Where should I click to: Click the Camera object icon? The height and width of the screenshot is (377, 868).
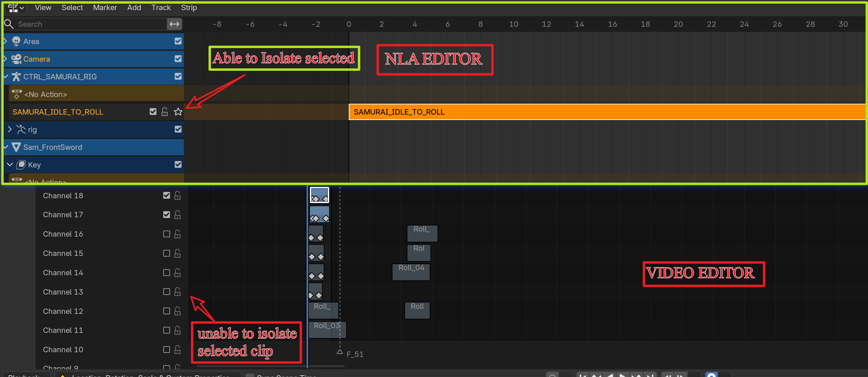tap(16, 59)
